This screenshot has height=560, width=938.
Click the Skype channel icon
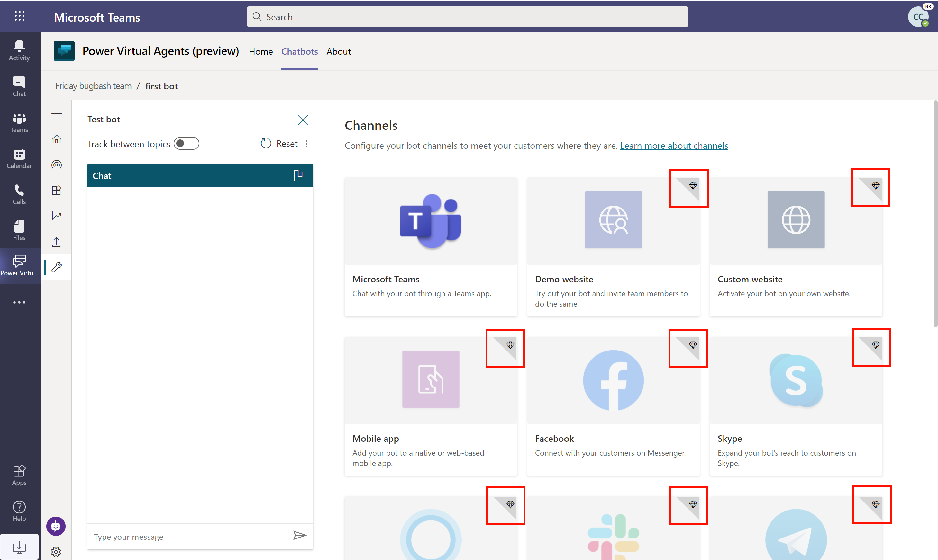[795, 381]
